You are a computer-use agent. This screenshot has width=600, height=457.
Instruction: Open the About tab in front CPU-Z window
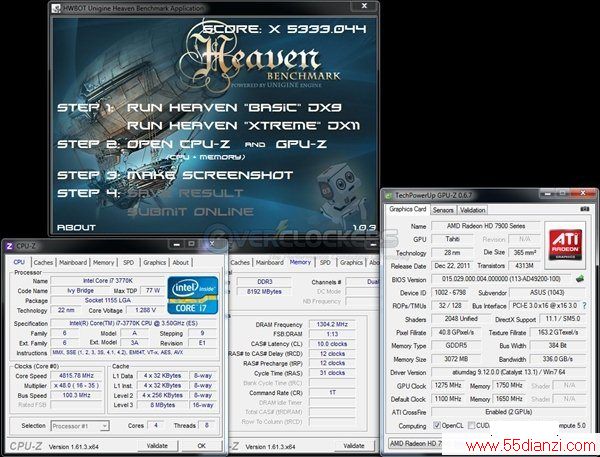181,263
